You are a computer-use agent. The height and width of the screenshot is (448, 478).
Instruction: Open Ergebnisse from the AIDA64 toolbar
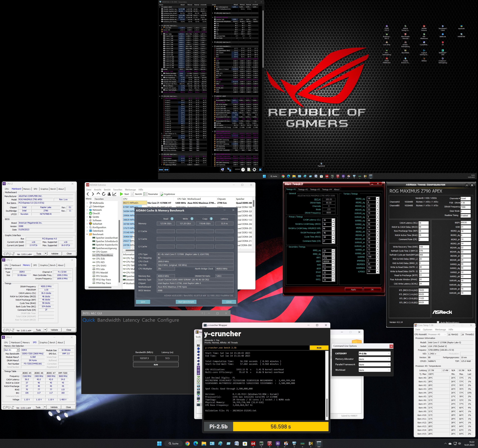(167, 194)
